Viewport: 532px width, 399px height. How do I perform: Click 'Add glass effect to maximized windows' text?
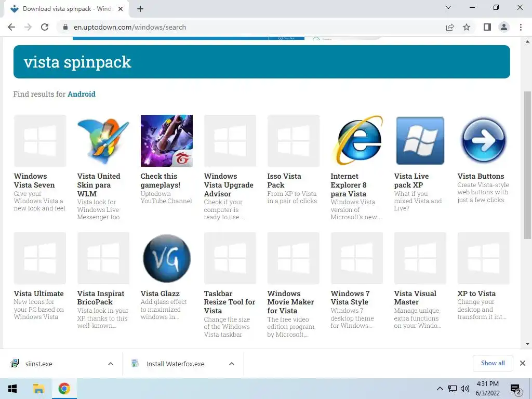pos(164,309)
